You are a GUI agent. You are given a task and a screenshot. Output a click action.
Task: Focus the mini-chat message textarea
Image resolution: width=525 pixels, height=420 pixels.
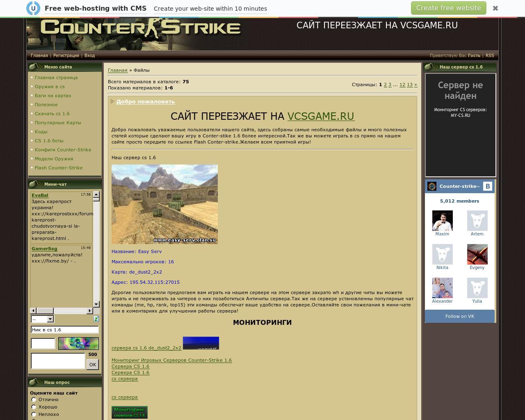[x=58, y=361]
